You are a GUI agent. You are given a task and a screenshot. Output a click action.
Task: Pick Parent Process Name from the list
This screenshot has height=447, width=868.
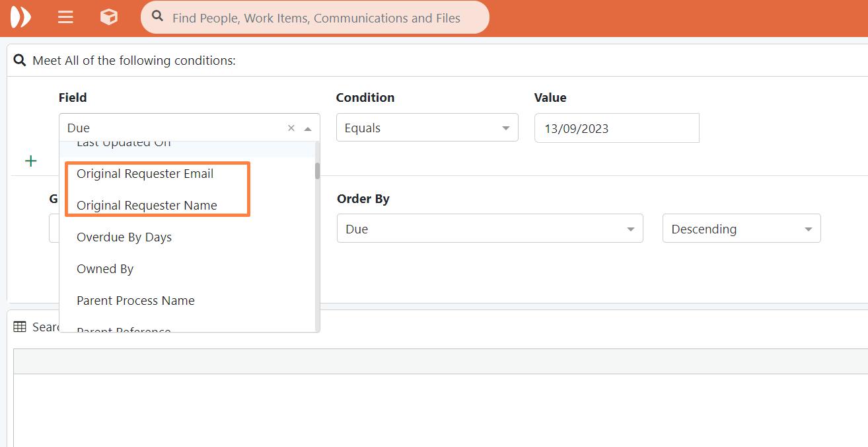pyautogui.click(x=135, y=301)
